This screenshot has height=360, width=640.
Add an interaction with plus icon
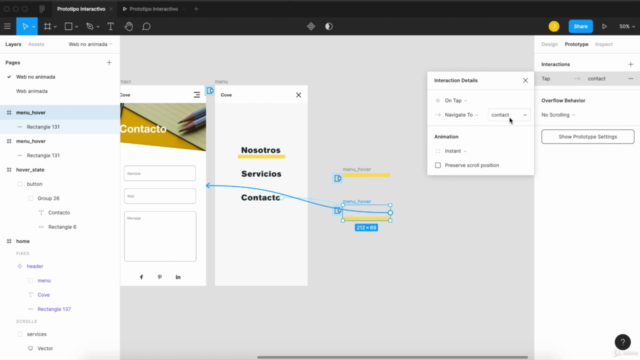click(x=631, y=64)
